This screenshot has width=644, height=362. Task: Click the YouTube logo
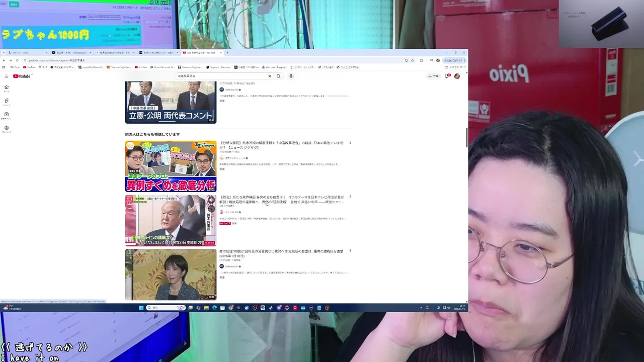[22, 76]
